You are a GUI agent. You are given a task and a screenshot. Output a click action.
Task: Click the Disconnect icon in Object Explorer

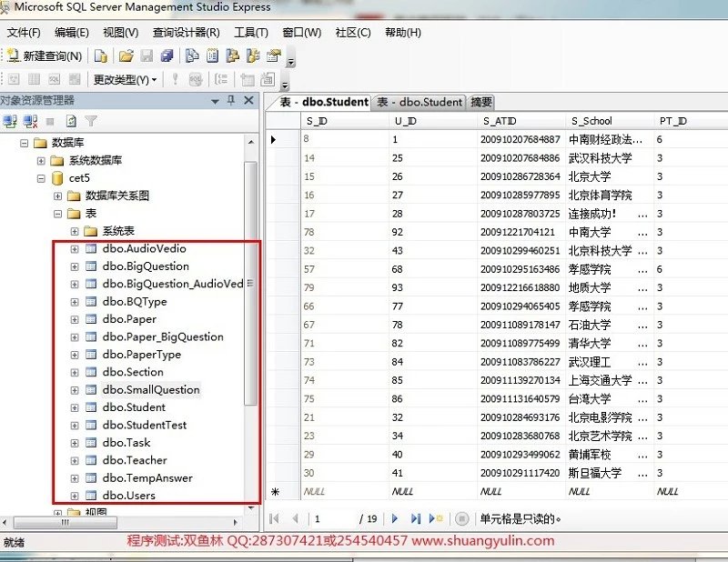tap(31, 122)
